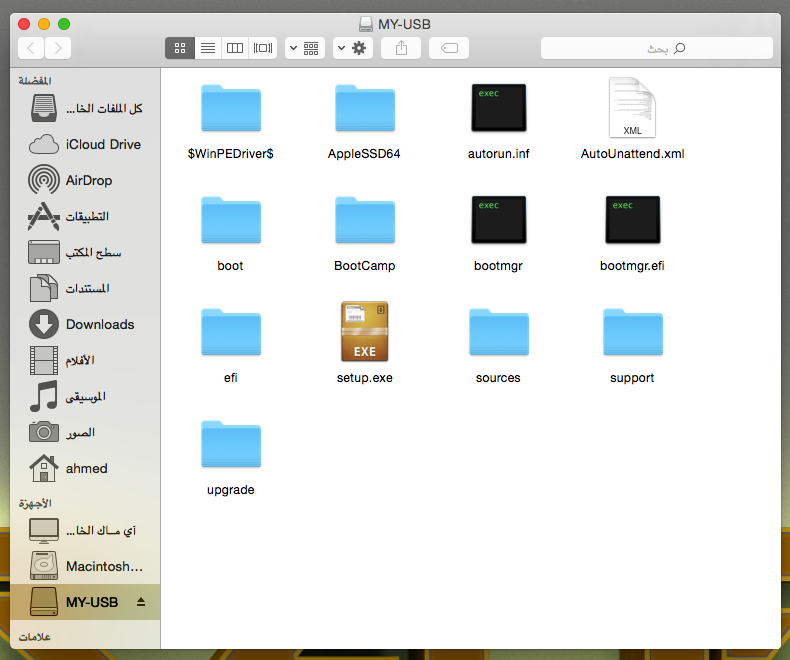Image resolution: width=790 pixels, height=660 pixels.
Task: Select the BootCamp folder
Action: point(365,220)
